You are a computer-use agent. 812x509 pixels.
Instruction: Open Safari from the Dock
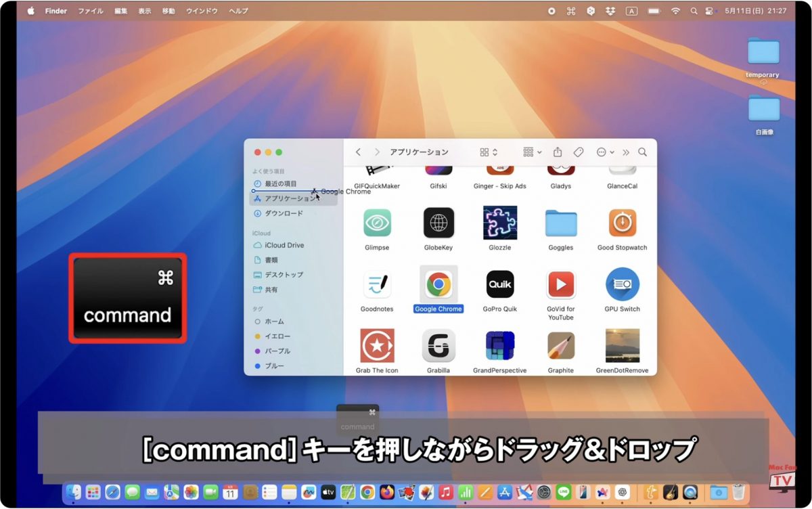pos(112,492)
